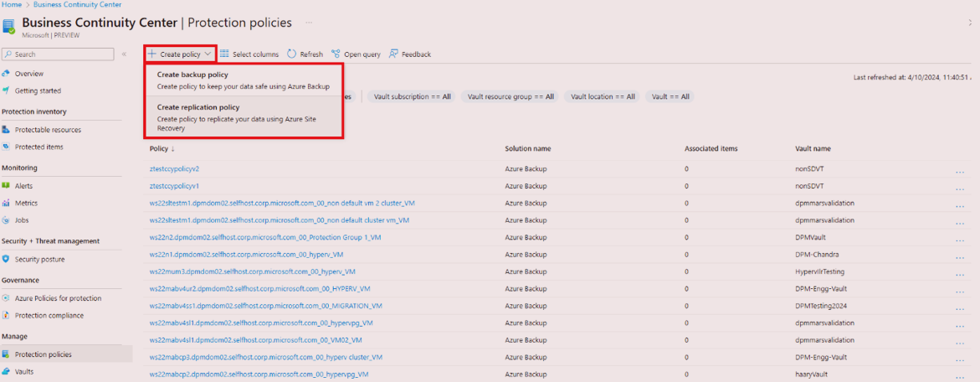Viewport: 980px width, 382px height.
Task: Click the Last refreshed timestamp text
Action: (912, 78)
